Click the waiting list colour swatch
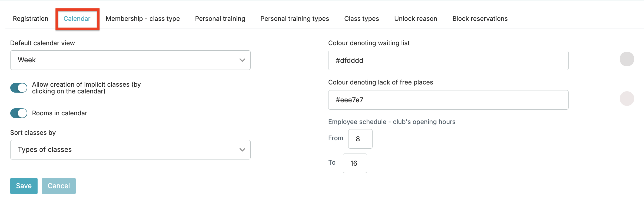 coord(627,59)
